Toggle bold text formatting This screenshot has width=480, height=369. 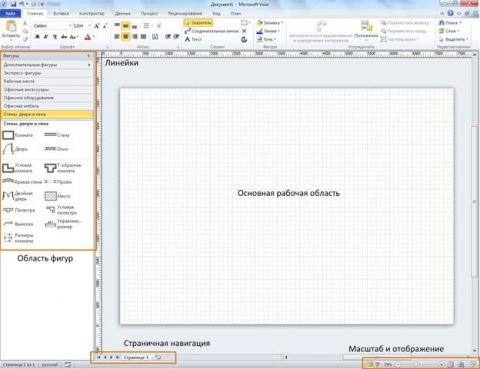(x=37, y=37)
